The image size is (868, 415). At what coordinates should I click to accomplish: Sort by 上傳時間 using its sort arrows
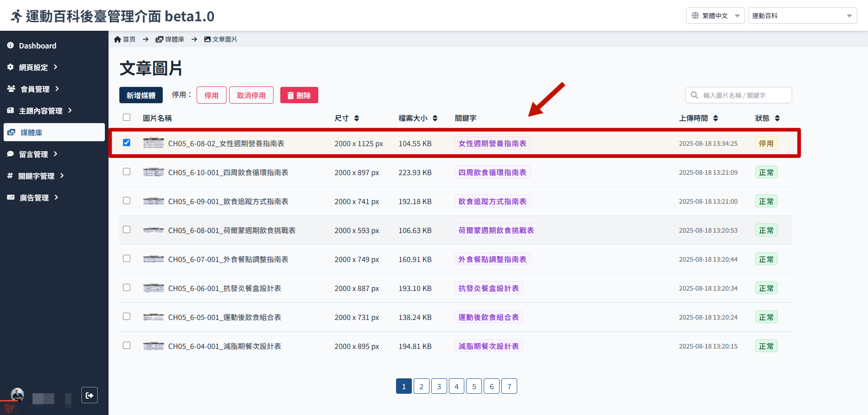point(716,118)
